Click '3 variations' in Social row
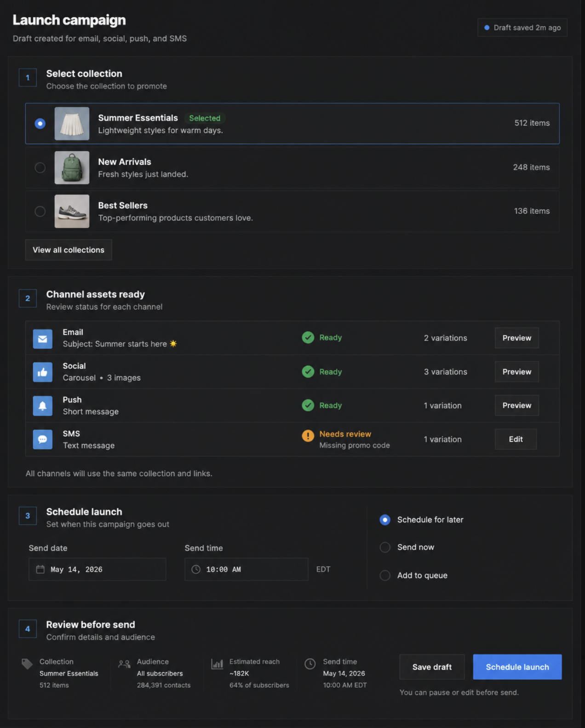This screenshot has width=585, height=728. [x=445, y=372]
